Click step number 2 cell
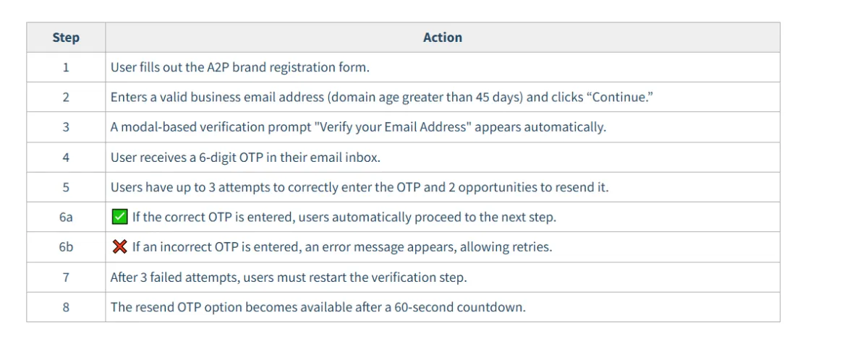The image size is (868, 362). pyautogui.click(x=66, y=97)
